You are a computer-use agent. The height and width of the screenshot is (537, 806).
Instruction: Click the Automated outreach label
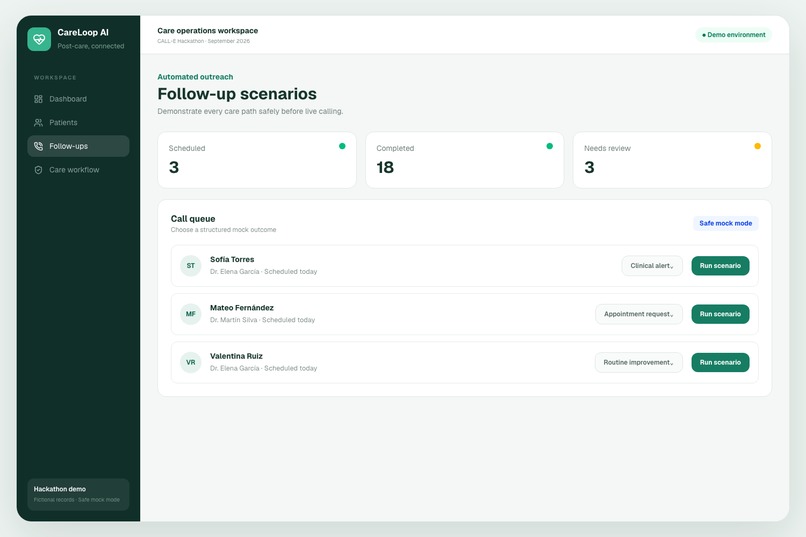(195, 77)
